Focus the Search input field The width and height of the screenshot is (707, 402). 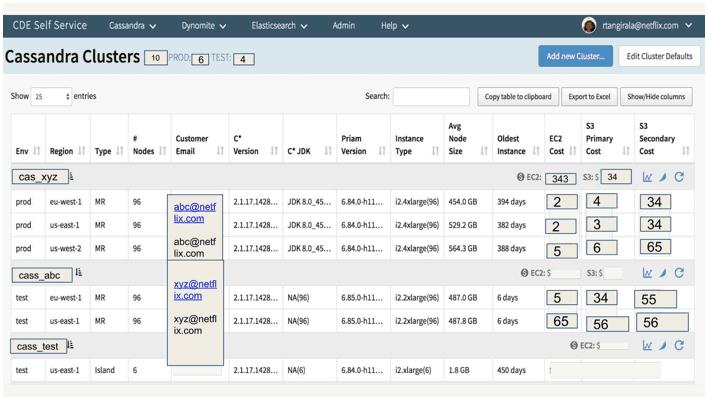click(x=431, y=96)
